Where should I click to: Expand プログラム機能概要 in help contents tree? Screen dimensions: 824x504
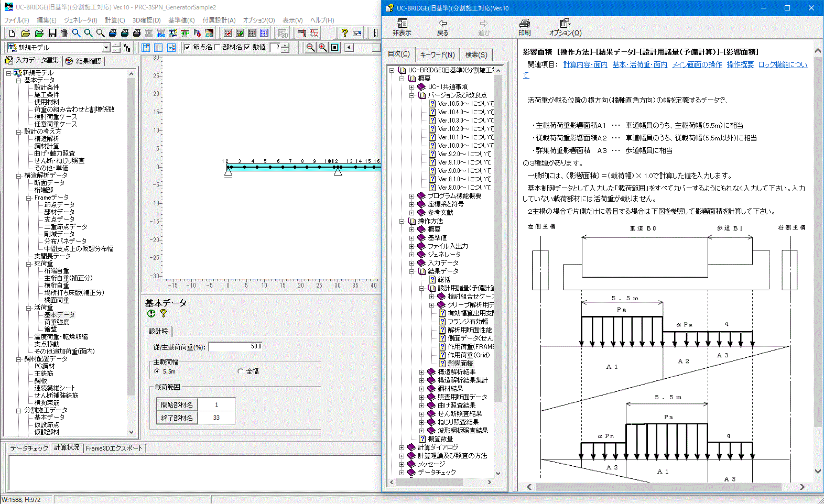pos(411,196)
